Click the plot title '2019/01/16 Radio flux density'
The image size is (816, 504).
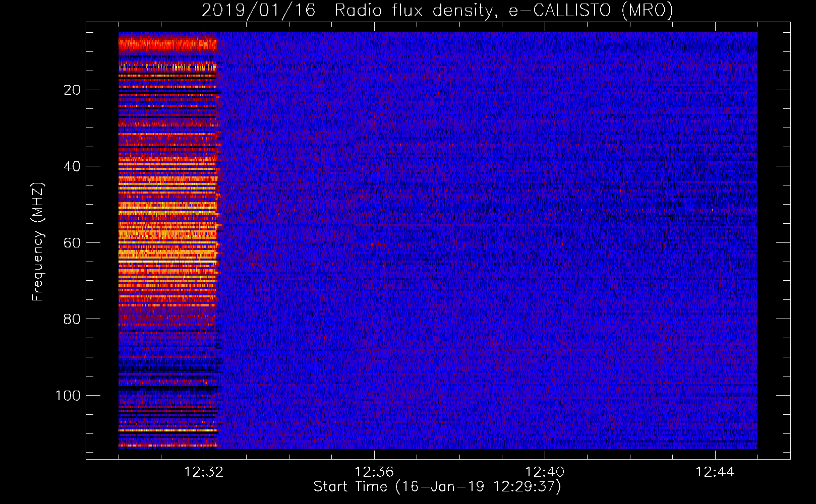point(438,10)
